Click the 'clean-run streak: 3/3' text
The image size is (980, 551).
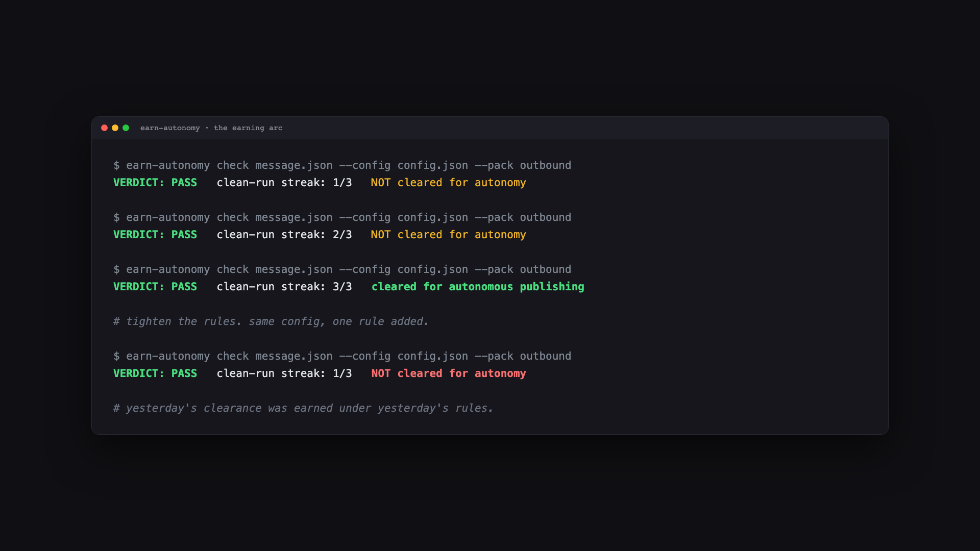284,287
